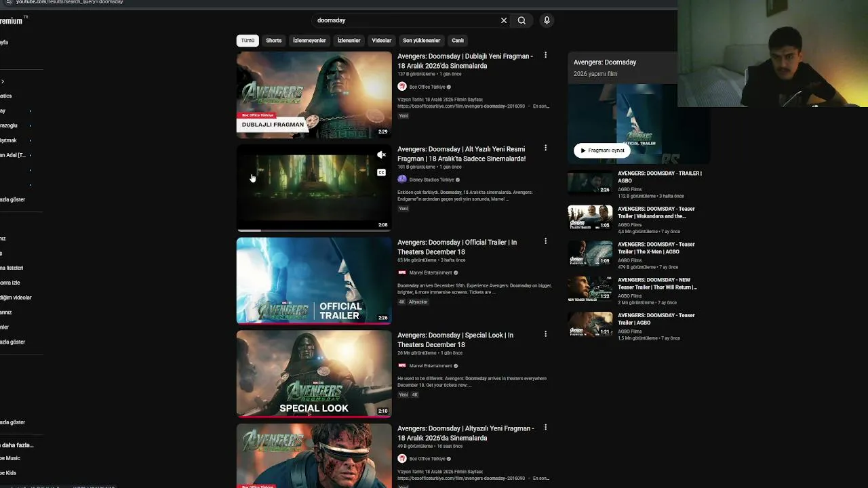Click Marvel Entertainment avatar under Special Look result
This screenshot has width=868, height=488.
tap(402, 366)
